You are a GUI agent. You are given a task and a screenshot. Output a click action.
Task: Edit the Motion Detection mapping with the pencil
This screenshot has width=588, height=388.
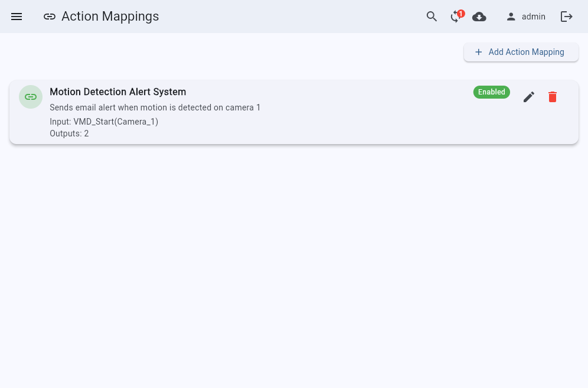[529, 97]
